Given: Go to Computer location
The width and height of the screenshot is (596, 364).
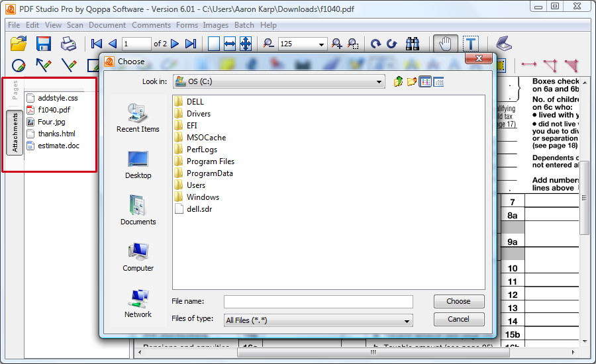Looking at the screenshot, I should [138, 257].
